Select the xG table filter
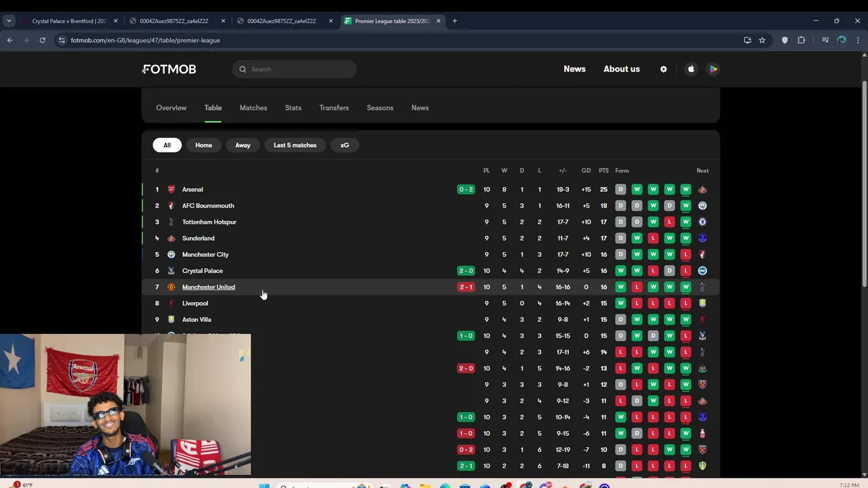This screenshot has height=488, width=868. coord(344,145)
